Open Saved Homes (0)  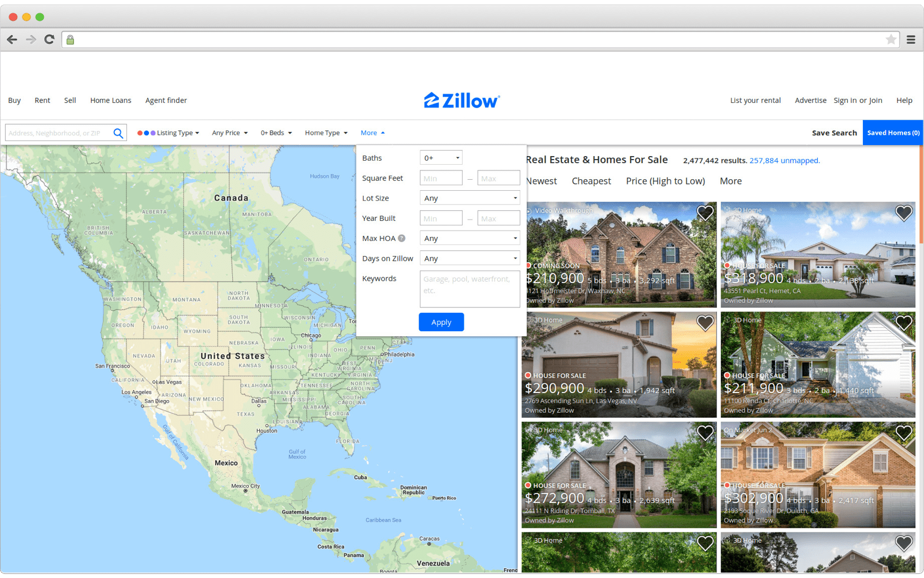pyautogui.click(x=893, y=133)
